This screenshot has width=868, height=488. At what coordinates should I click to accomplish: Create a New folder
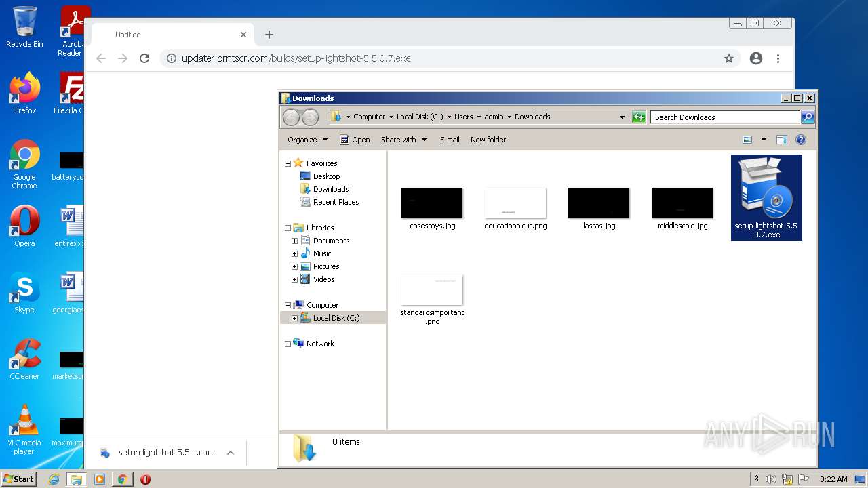tap(488, 140)
